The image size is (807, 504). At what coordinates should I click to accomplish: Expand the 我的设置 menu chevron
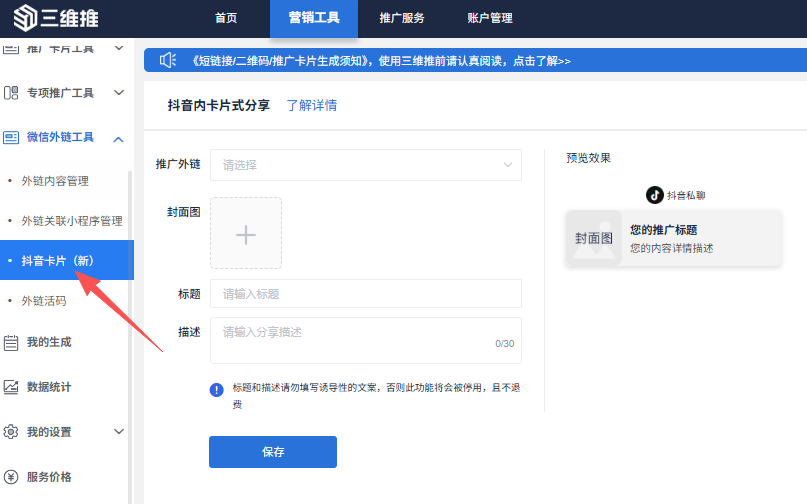click(118, 432)
